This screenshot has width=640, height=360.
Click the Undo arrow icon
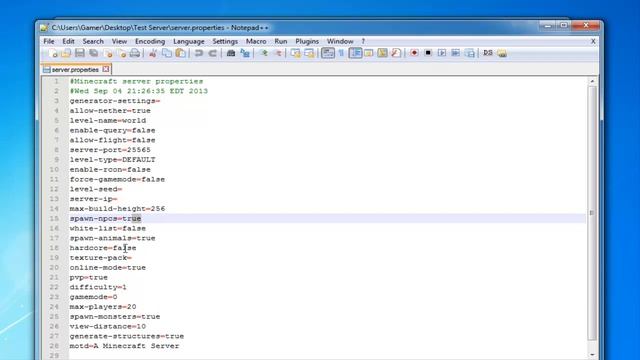(x=199, y=53)
